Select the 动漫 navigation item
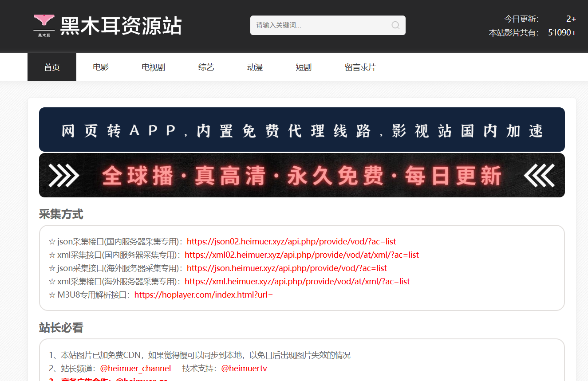The width and height of the screenshot is (588, 381). pos(255,67)
